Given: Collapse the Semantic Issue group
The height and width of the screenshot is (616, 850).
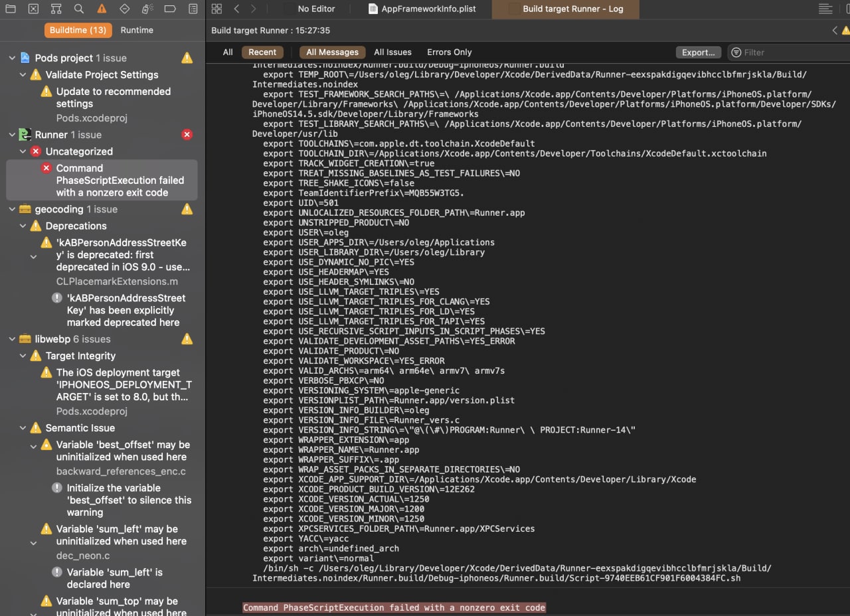Looking at the screenshot, I should [x=23, y=428].
